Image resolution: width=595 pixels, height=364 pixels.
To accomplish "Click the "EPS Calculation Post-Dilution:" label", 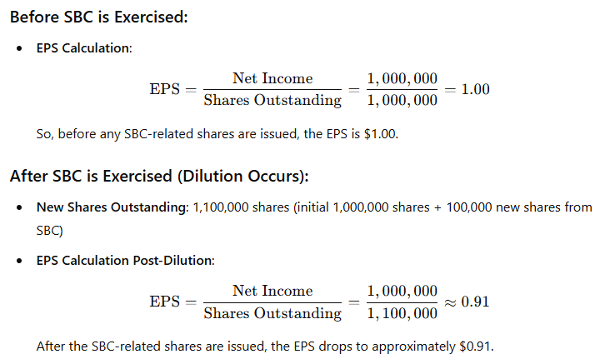I will [x=125, y=261].
